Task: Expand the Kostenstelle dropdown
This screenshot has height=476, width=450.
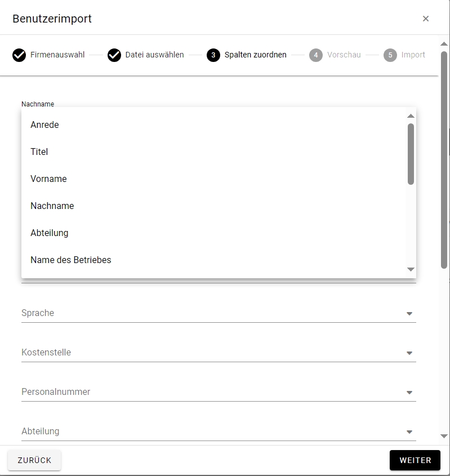Action: click(x=409, y=353)
